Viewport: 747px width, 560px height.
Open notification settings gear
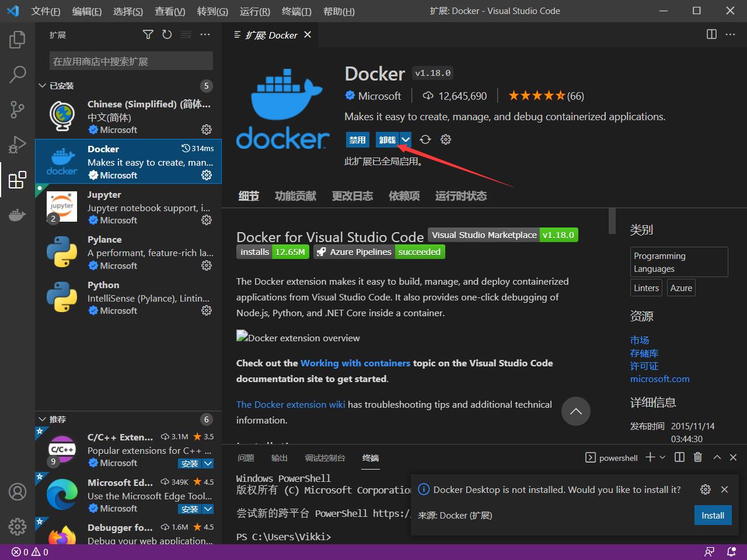tap(706, 489)
